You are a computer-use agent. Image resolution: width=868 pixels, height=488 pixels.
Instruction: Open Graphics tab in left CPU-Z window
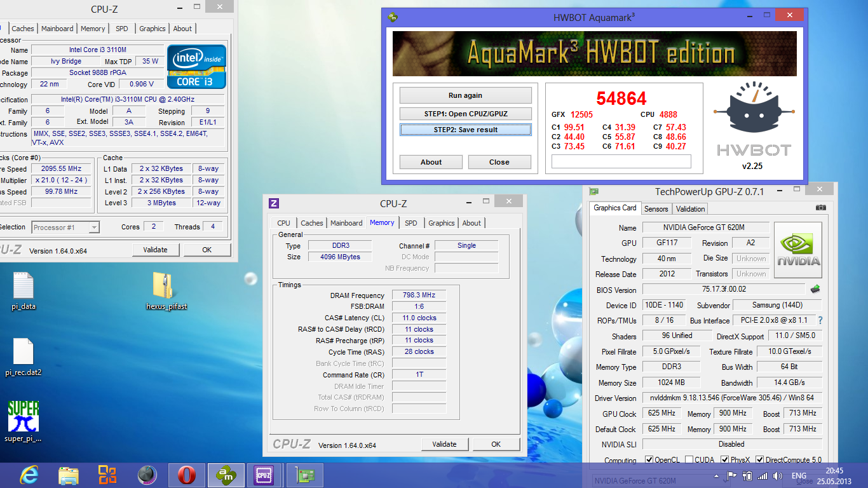[153, 29]
